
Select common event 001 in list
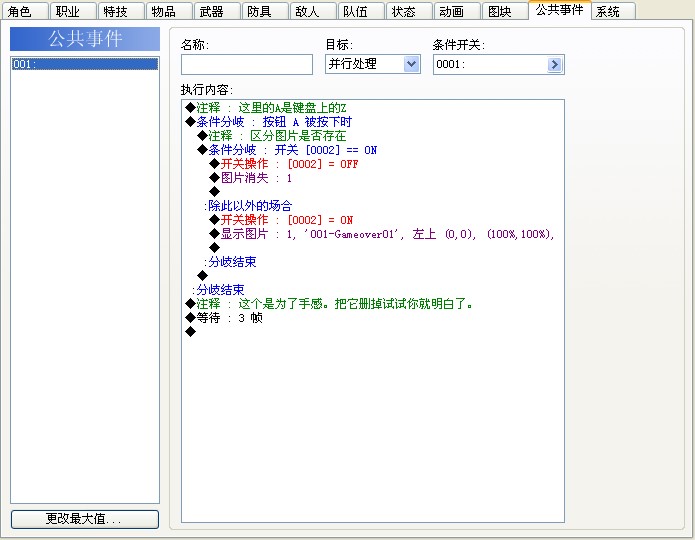85,64
